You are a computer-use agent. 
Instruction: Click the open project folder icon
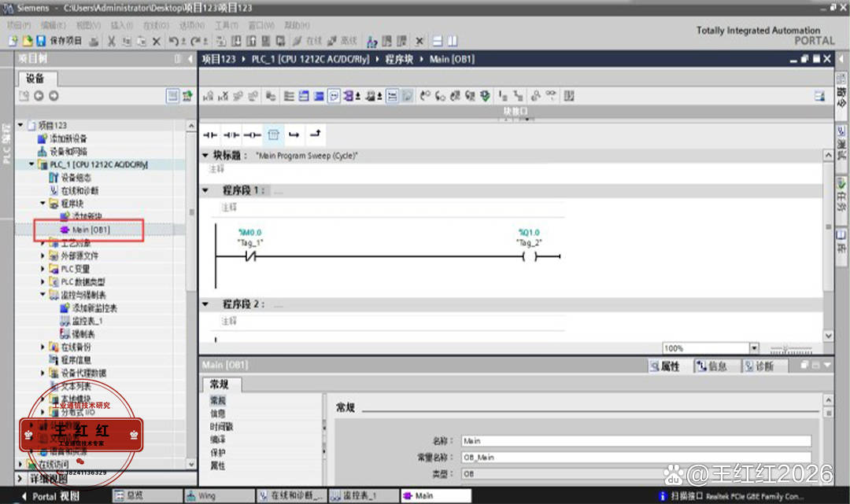pos(27,41)
